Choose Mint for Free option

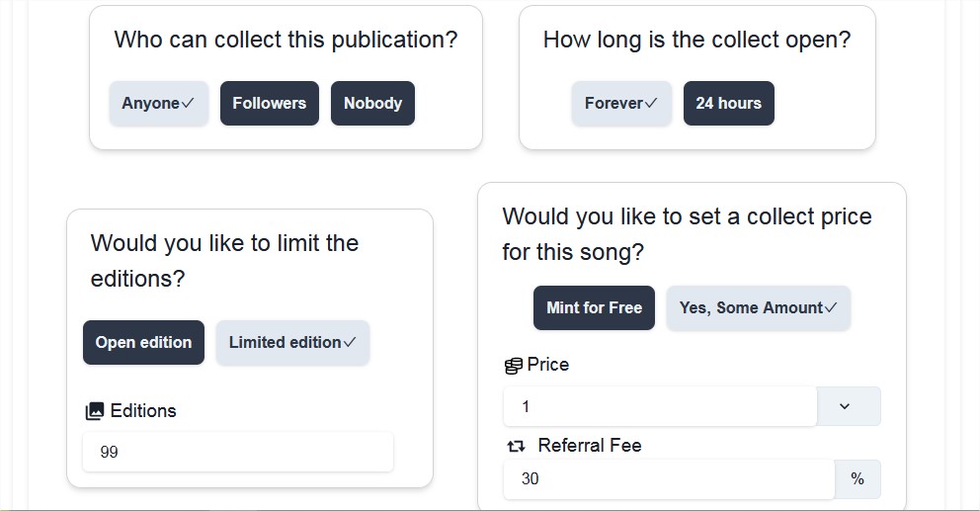[x=594, y=307]
